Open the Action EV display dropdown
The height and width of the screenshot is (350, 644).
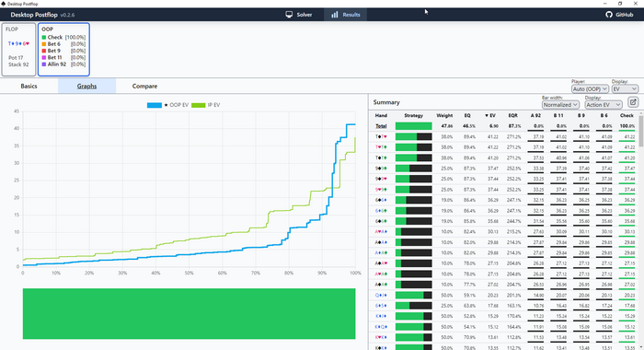point(603,105)
